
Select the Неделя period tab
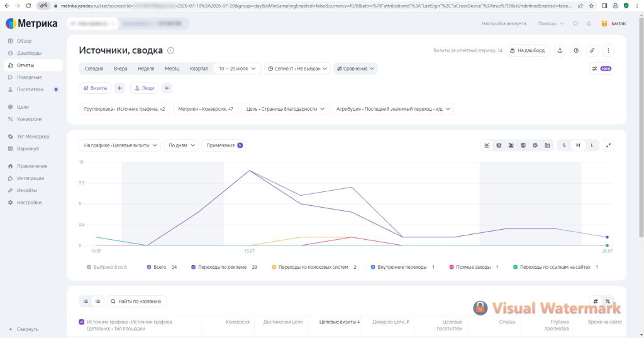tap(146, 69)
